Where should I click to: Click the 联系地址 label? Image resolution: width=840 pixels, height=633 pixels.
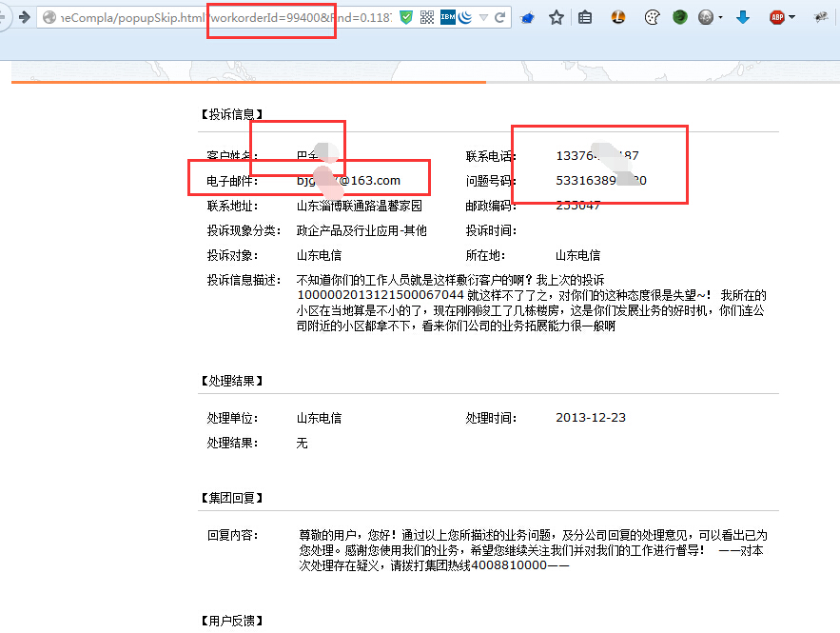(x=232, y=206)
